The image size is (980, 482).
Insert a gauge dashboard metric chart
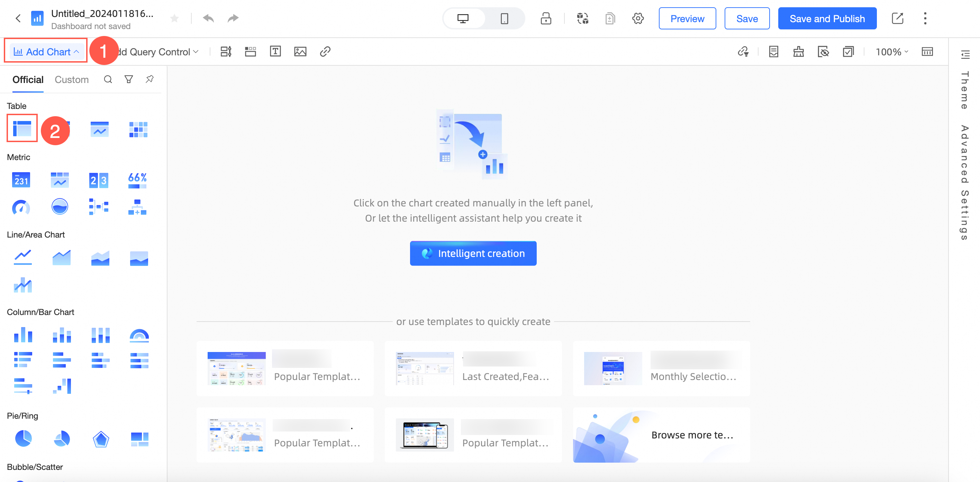[21, 207]
